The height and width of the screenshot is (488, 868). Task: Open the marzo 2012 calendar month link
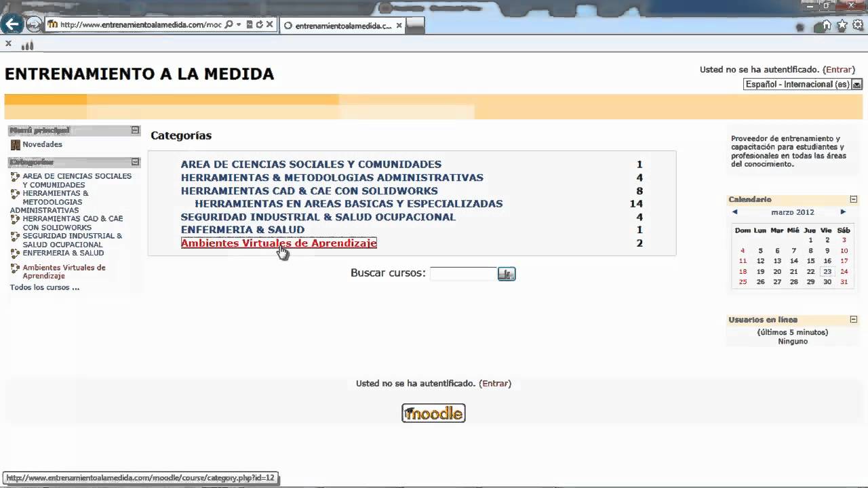click(792, 212)
